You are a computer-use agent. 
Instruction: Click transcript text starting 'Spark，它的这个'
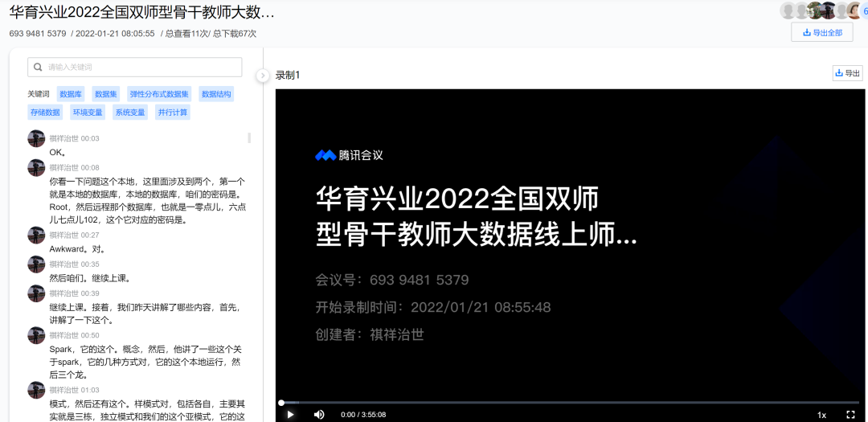(145, 363)
